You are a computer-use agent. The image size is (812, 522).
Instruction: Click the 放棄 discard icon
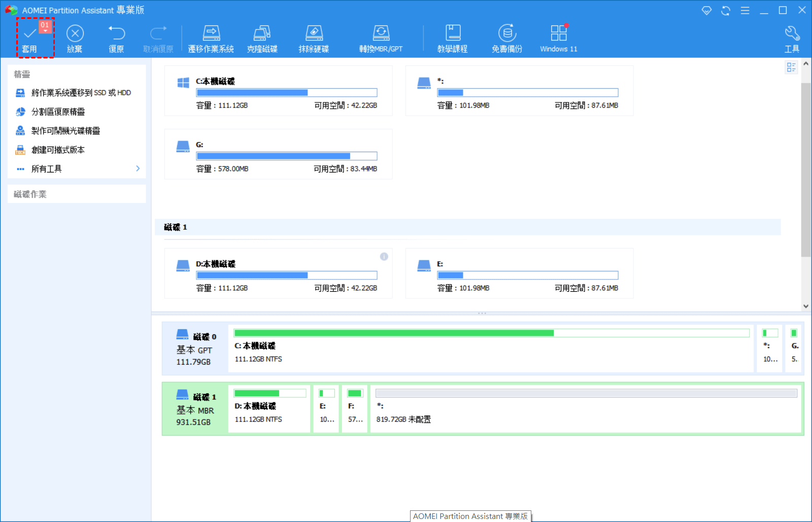[75, 33]
